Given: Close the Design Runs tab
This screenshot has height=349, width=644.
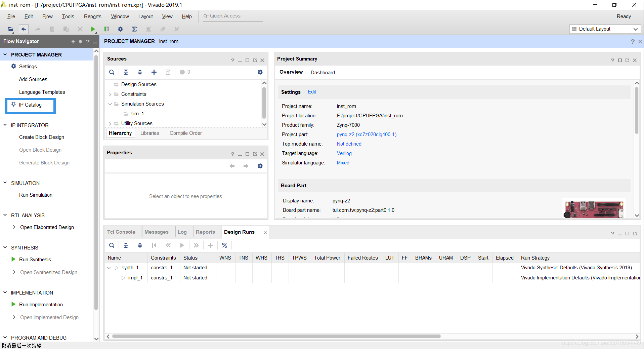Looking at the screenshot, I should tap(265, 233).
